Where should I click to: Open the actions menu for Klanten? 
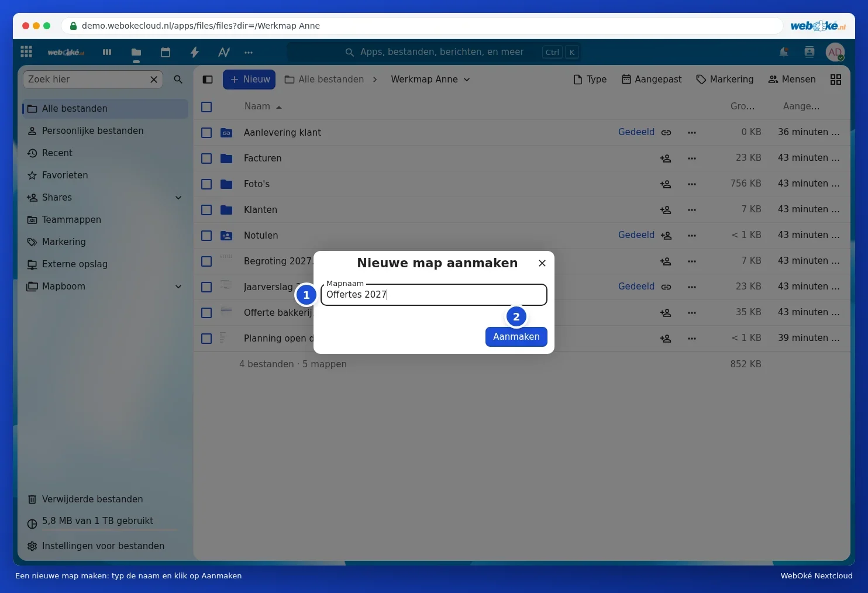coord(692,210)
